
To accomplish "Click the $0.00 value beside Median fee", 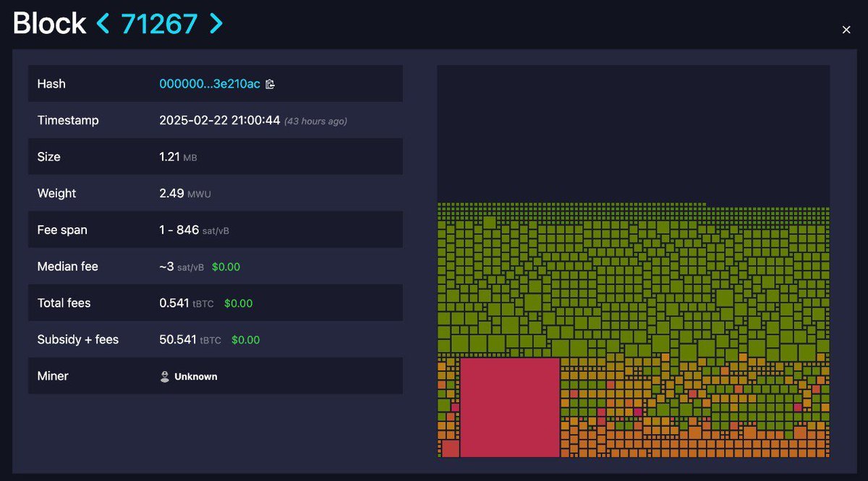I will click(226, 266).
